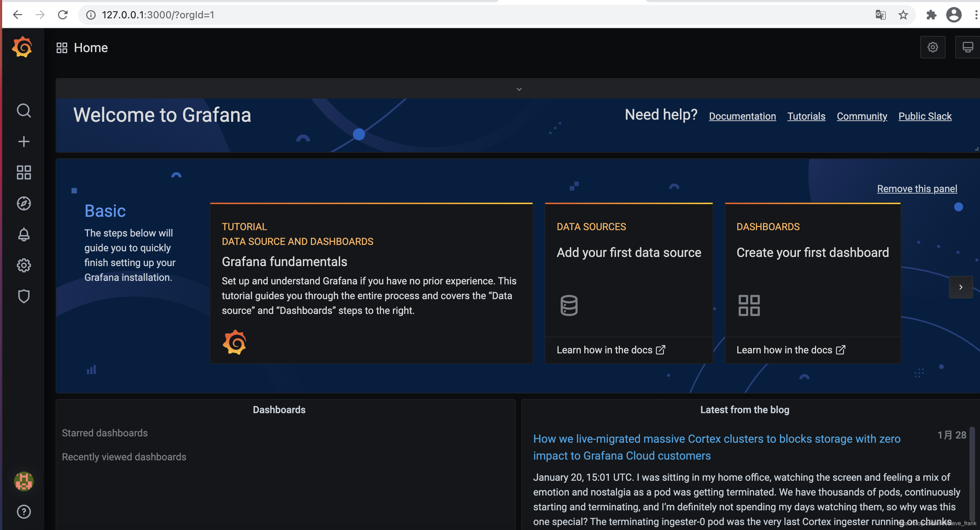Open the Explore compass icon
Viewport: 980px width, 530px height.
24,203
